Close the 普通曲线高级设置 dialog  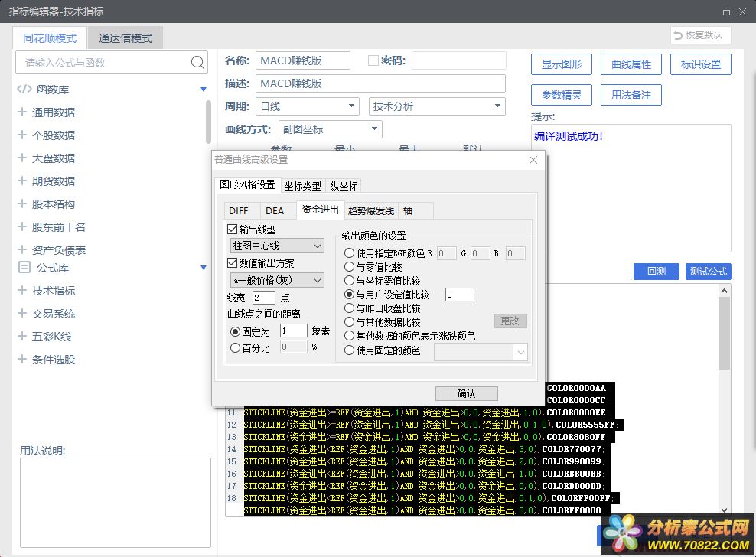tap(533, 160)
